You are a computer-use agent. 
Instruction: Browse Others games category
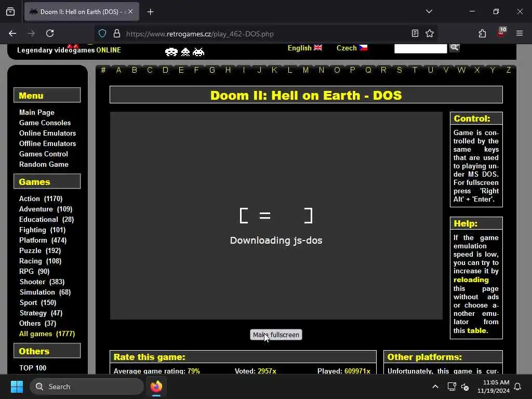click(x=37, y=323)
